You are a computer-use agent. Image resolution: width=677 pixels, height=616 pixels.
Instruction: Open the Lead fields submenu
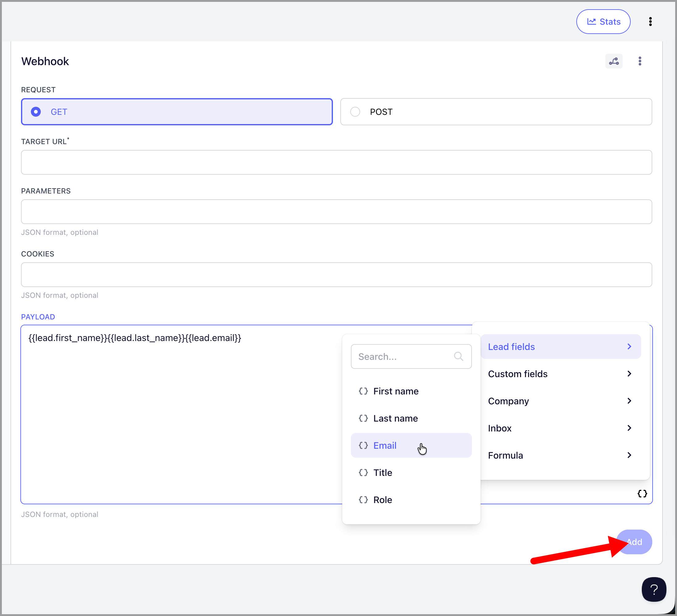pos(561,347)
